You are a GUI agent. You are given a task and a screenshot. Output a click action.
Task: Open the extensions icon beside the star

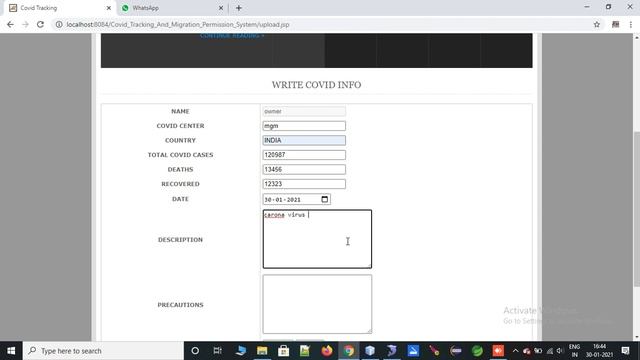pyautogui.click(x=616, y=24)
